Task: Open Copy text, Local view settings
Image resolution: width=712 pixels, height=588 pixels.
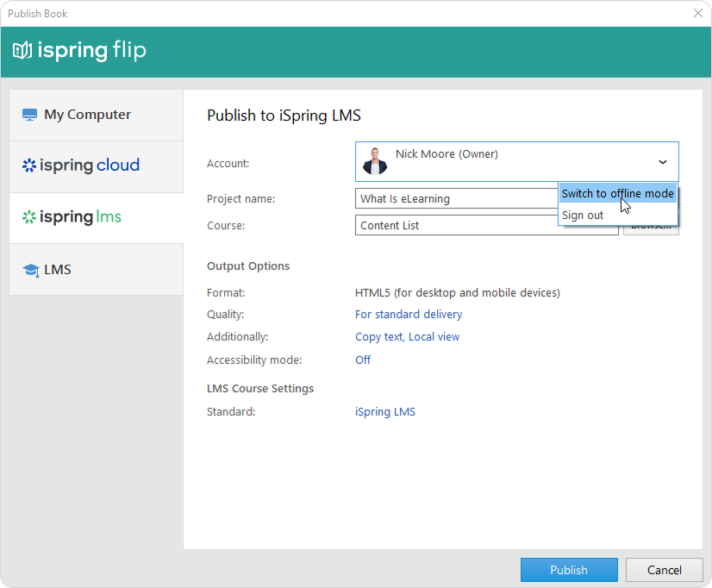Action: click(407, 337)
